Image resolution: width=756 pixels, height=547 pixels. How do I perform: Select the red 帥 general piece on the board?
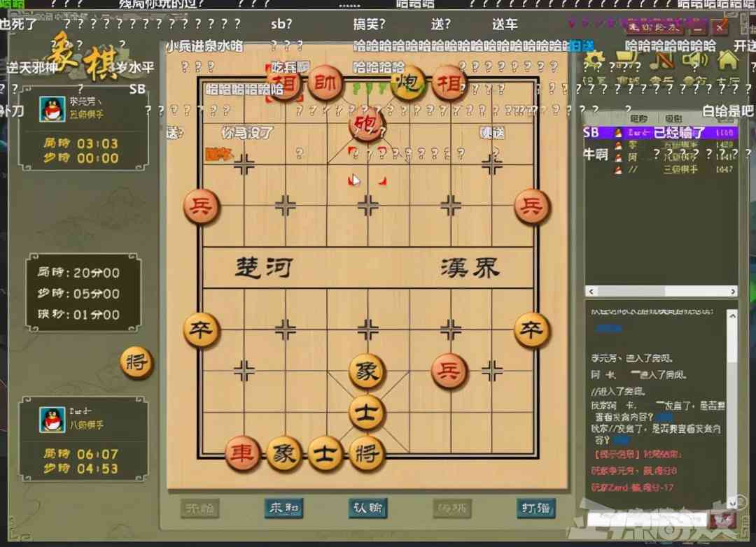(x=324, y=83)
